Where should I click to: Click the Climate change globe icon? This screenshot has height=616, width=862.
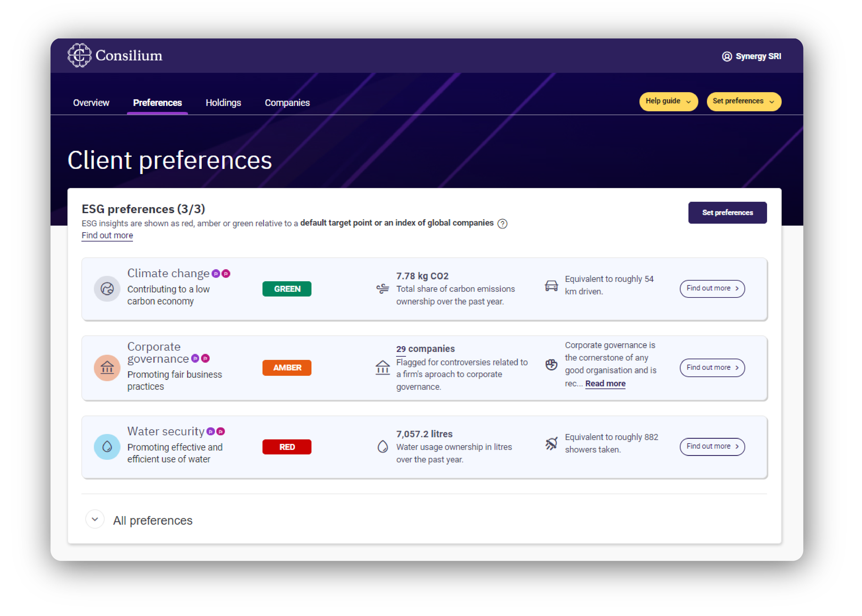(107, 289)
